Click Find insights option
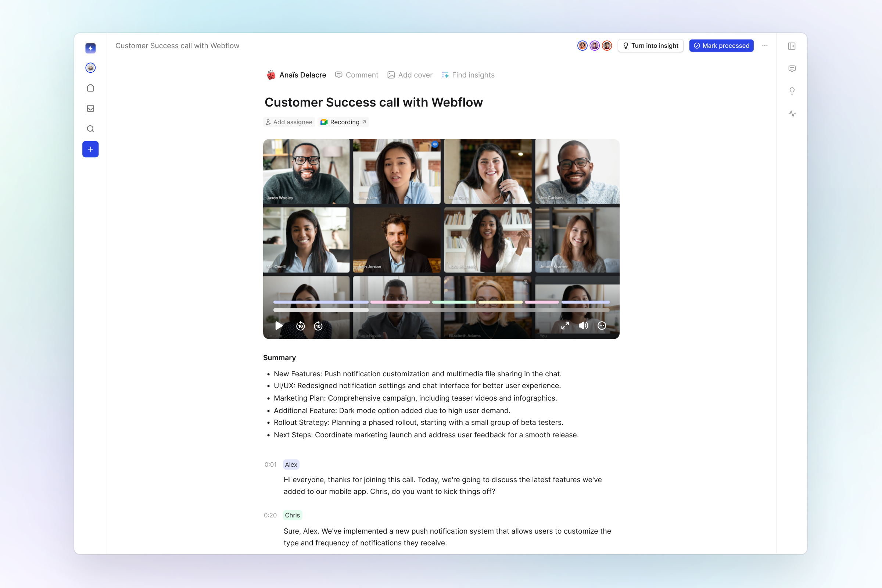The height and width of the screenshot is (588, 882). [x=468, y=75]
